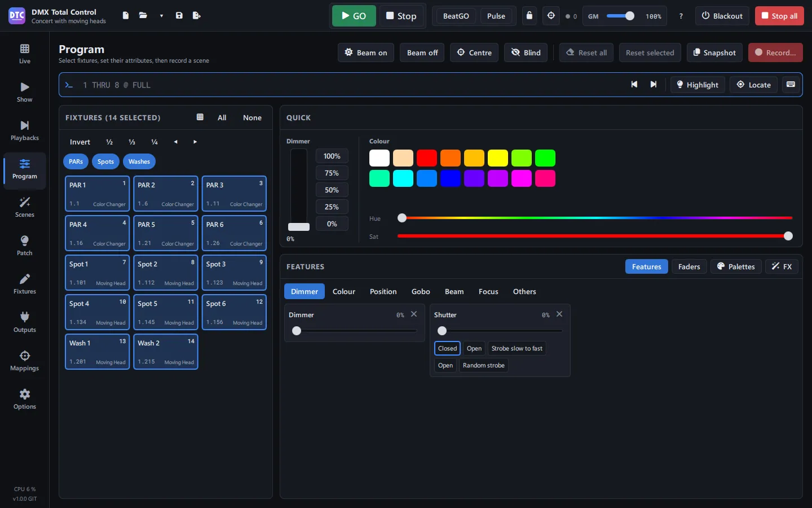The height and width of the screenshot is (508, 812).
Task: Toggle selection of the Spot 4 fixture
Action: [98, 312]
